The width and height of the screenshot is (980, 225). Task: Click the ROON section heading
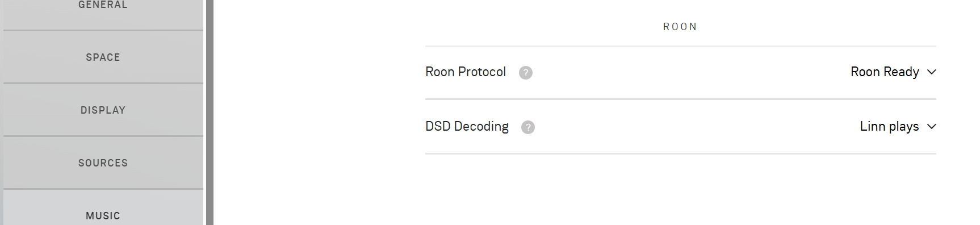point(680,27)
